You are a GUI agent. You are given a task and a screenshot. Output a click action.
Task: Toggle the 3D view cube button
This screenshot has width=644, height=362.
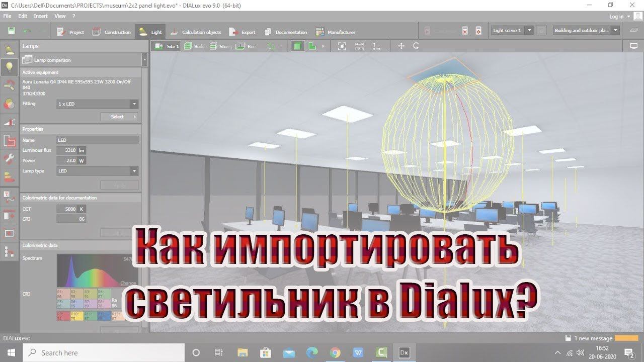[298, 46]
